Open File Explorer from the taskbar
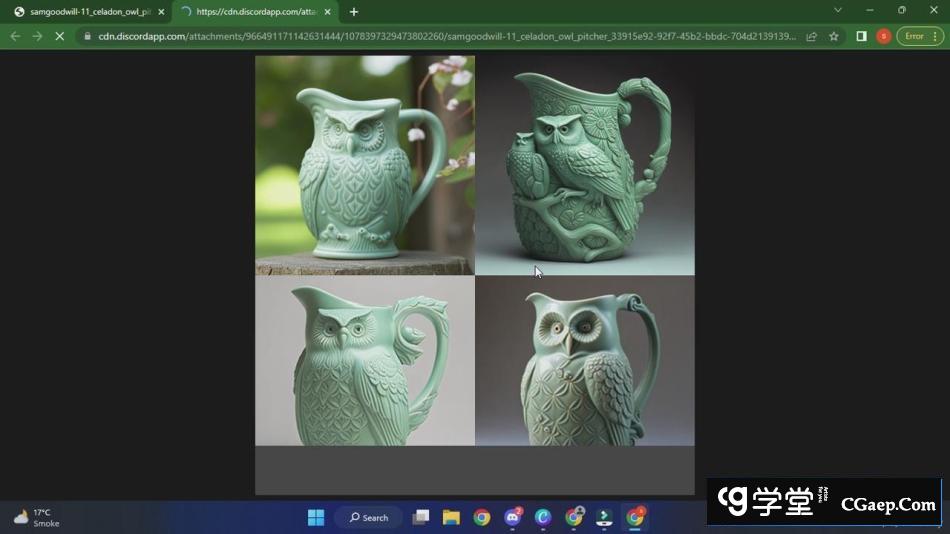The height and width of the screenshot is (534, 950). 451,517
